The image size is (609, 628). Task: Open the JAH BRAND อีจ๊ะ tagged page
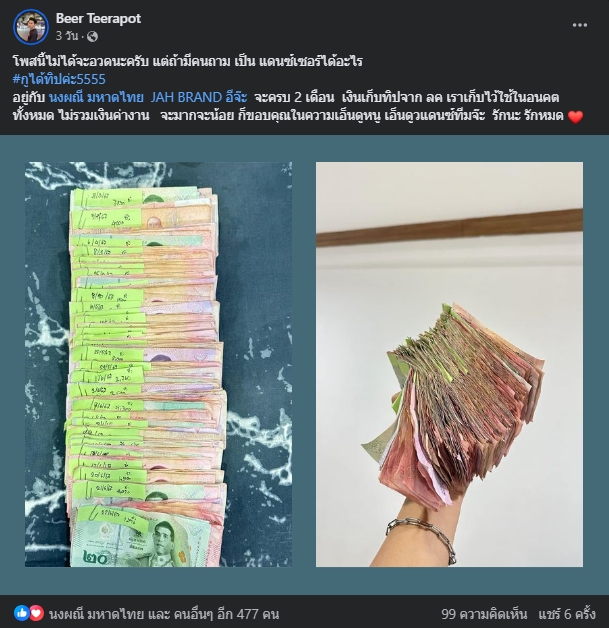click(x=199, y=97)
